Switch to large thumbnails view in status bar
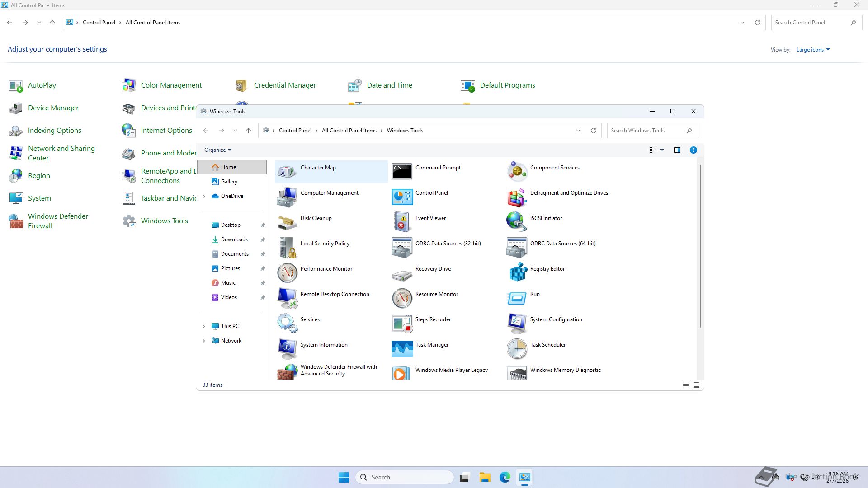The width and height of the screenshot is (868, 488). tap(697, 385)
